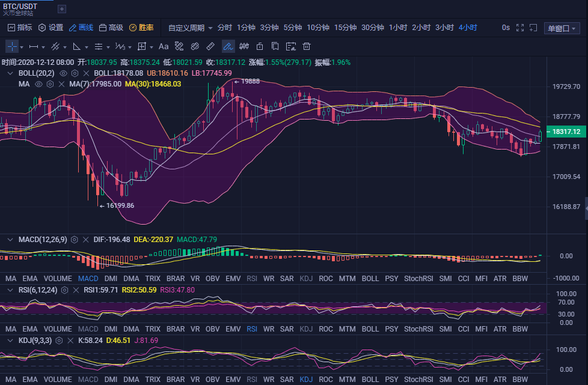Screen dimensions: 588x385
Task: Open the 单窗口 window layout dropdown
Action: pos(562,28)
